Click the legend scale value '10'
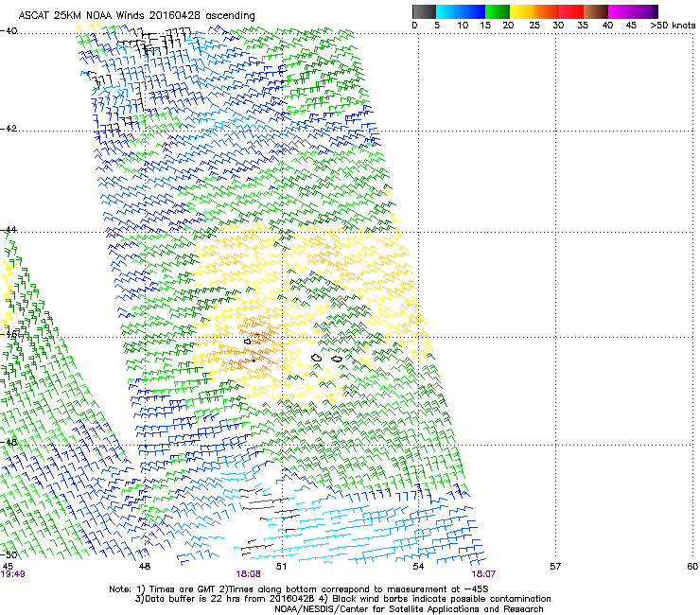This screenshot has width=700, height=615. pos(463,26)
